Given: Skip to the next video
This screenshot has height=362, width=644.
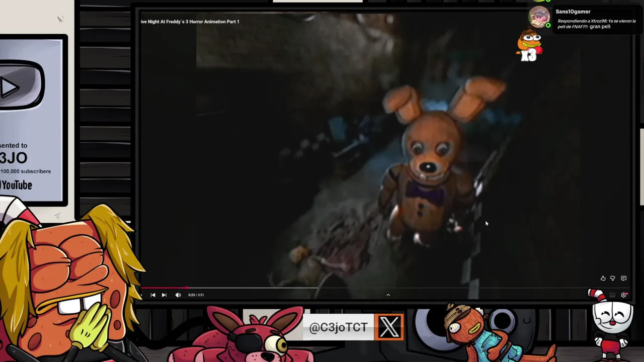Looking at the screenshot, I should [x=164, y=295].
